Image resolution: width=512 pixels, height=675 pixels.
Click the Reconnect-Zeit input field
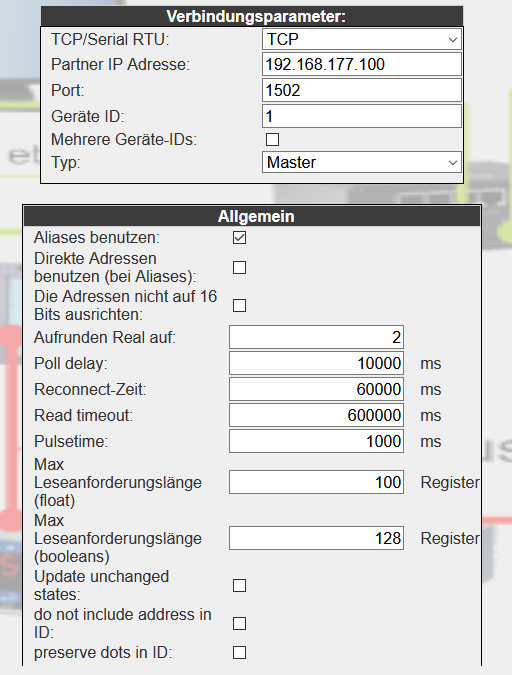click(316, 389)
